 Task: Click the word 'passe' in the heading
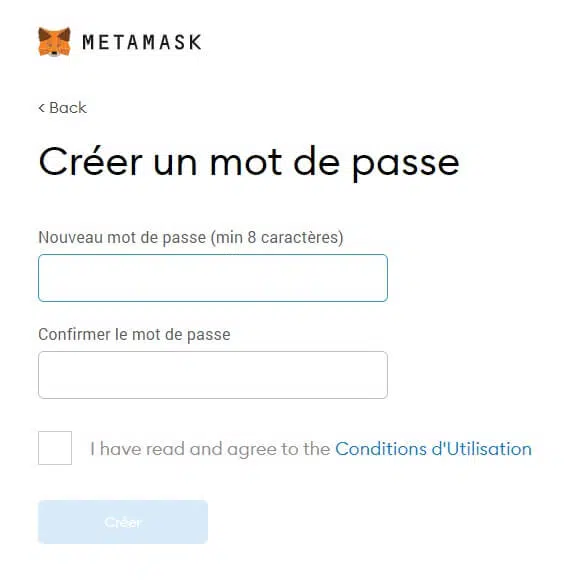point(406,164)
